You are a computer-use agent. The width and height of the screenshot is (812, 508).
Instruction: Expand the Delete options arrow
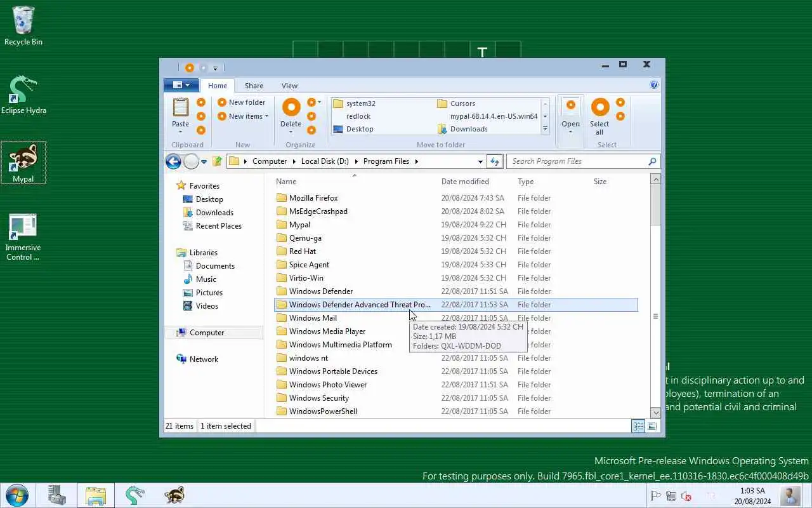[291, 132]
